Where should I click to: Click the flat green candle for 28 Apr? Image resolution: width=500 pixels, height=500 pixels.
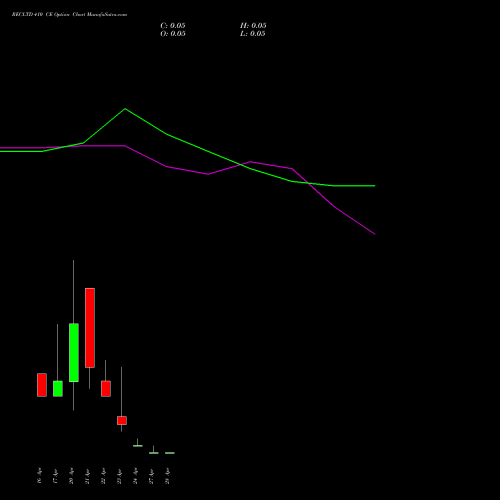(x=170, y=453)
